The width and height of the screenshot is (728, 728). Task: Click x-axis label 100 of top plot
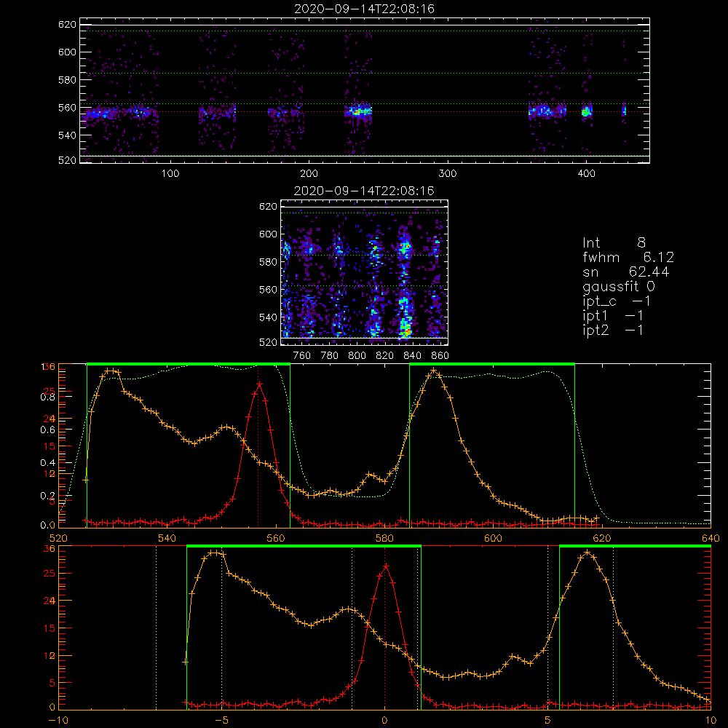point(170,174)
